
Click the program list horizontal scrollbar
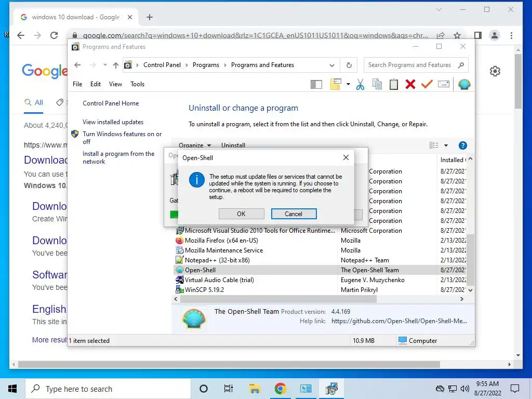tap(278, 299)
